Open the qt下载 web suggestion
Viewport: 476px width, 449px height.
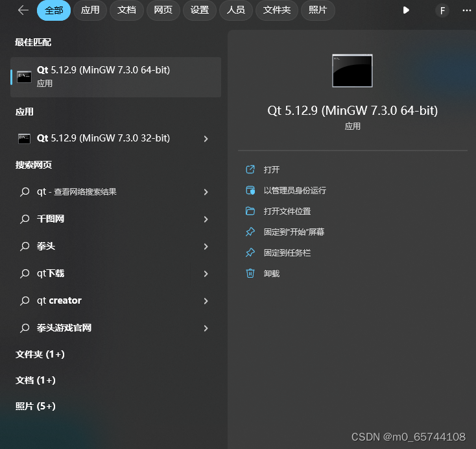click(115, 273)
